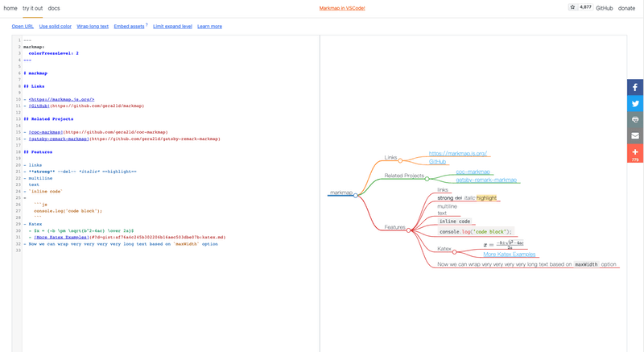Click [coc-markmap] line in editor
644x352 pixels.
pos(96,132)
